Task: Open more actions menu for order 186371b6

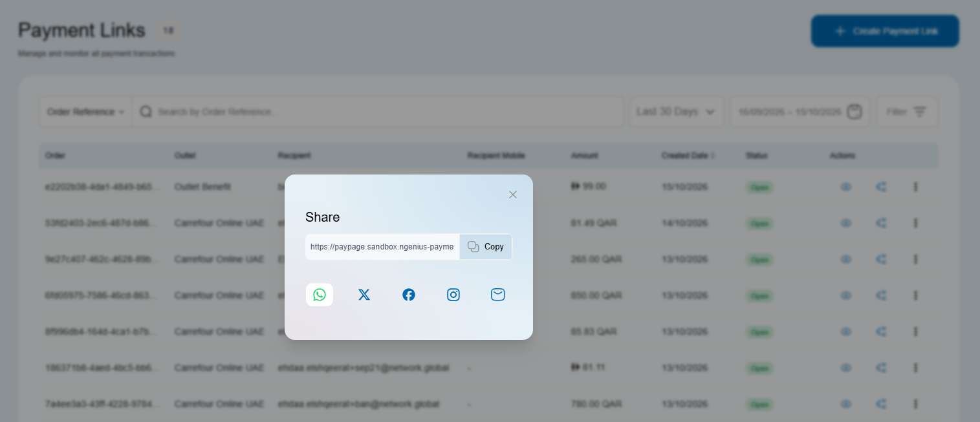Action: tap(915, 368)
